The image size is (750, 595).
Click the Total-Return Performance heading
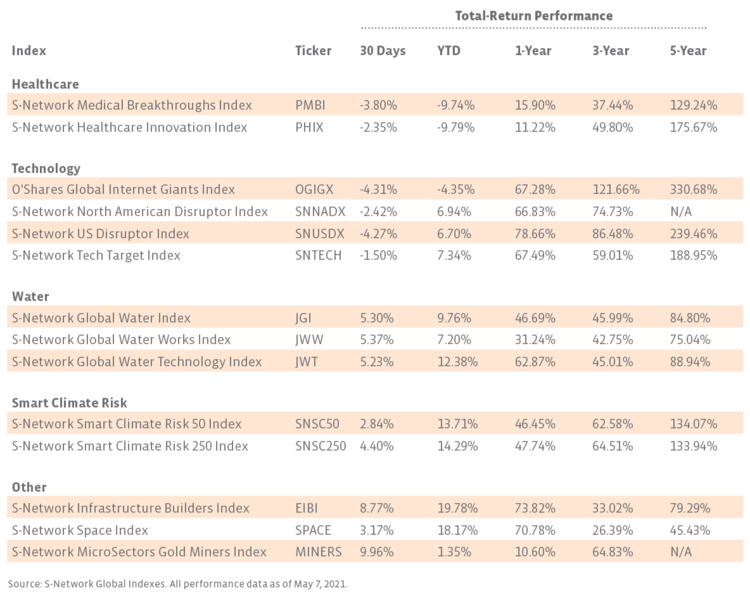point(533,16)
